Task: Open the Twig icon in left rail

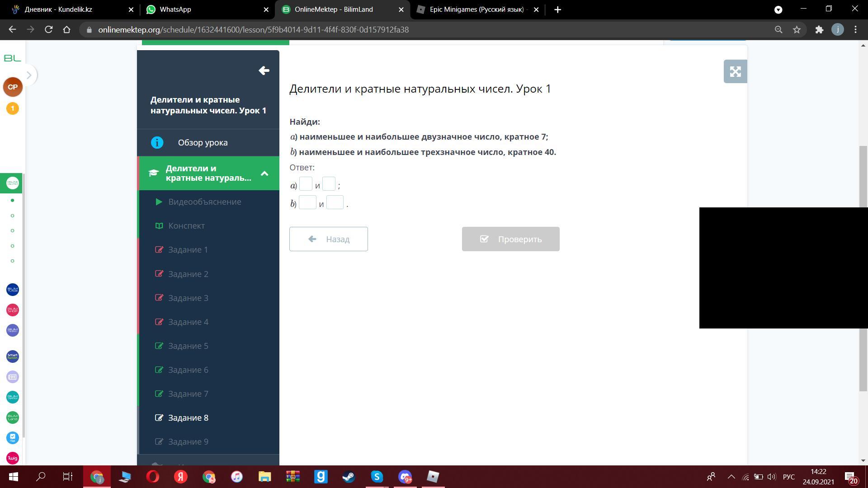Action: click(13, 458)
